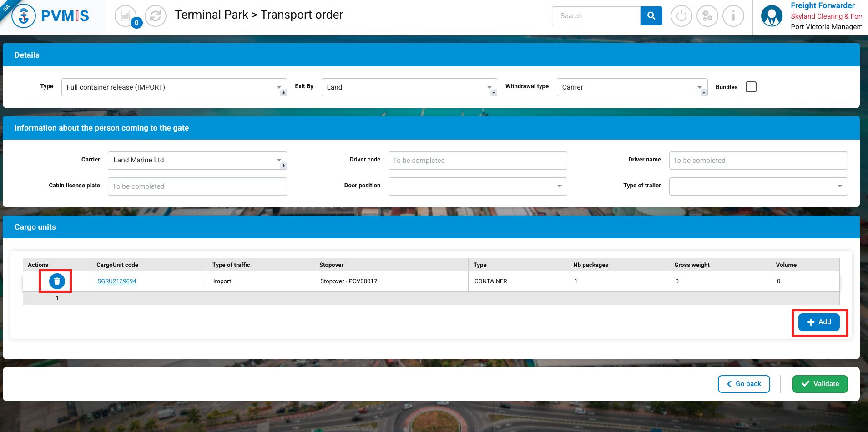This screenshot has height=432, width=868.
Task: Click the circular refresh icon
Action: click(156, 16)
